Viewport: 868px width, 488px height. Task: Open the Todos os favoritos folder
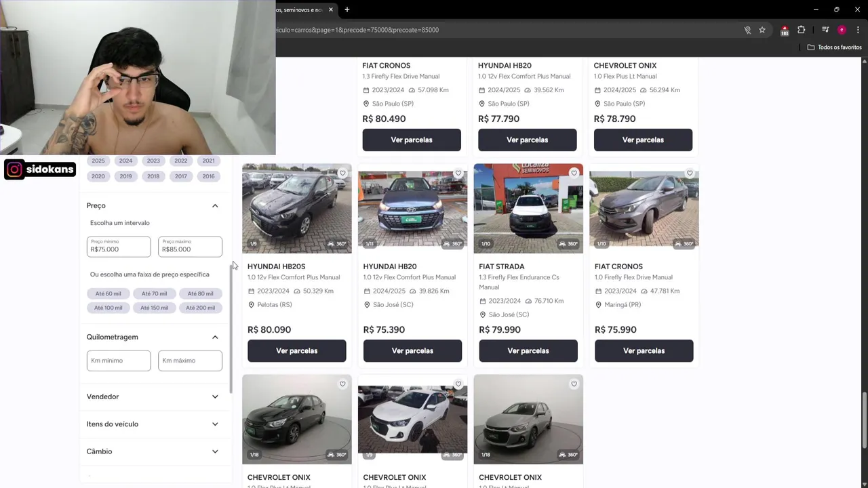[x=834, y=47]
